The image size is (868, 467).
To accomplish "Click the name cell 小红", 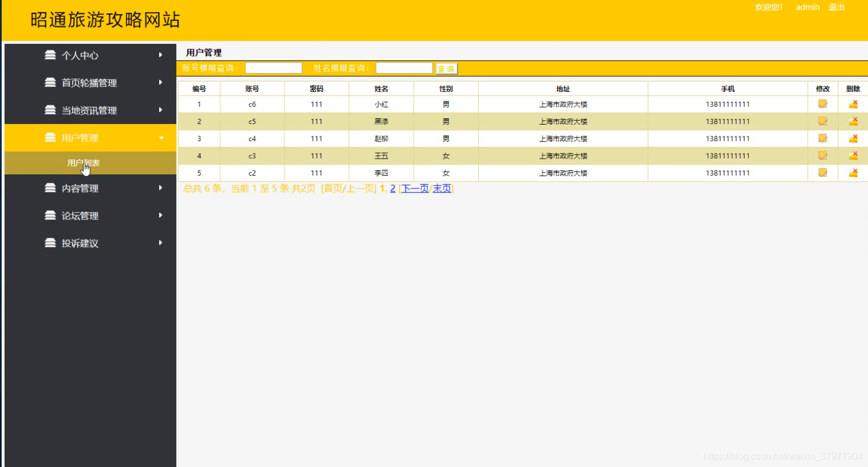I will tap(381, 105).
